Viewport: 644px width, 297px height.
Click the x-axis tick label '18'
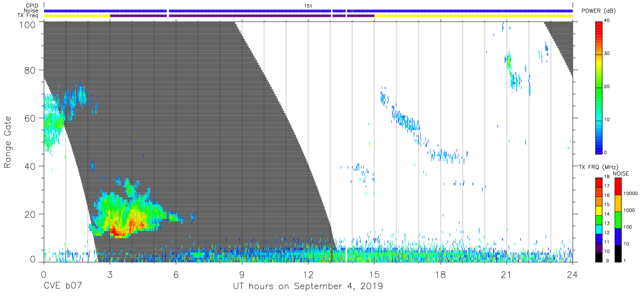441,274
